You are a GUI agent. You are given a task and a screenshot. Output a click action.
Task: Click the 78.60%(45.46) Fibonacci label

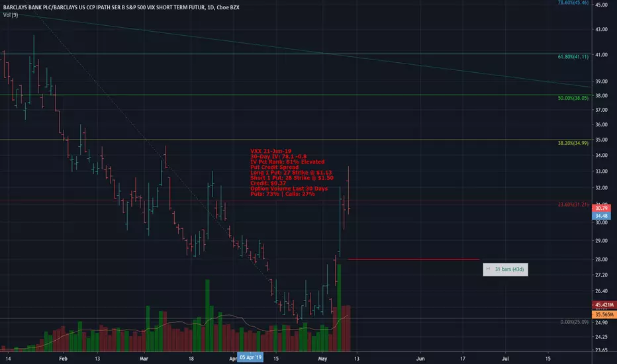(573, 3)
